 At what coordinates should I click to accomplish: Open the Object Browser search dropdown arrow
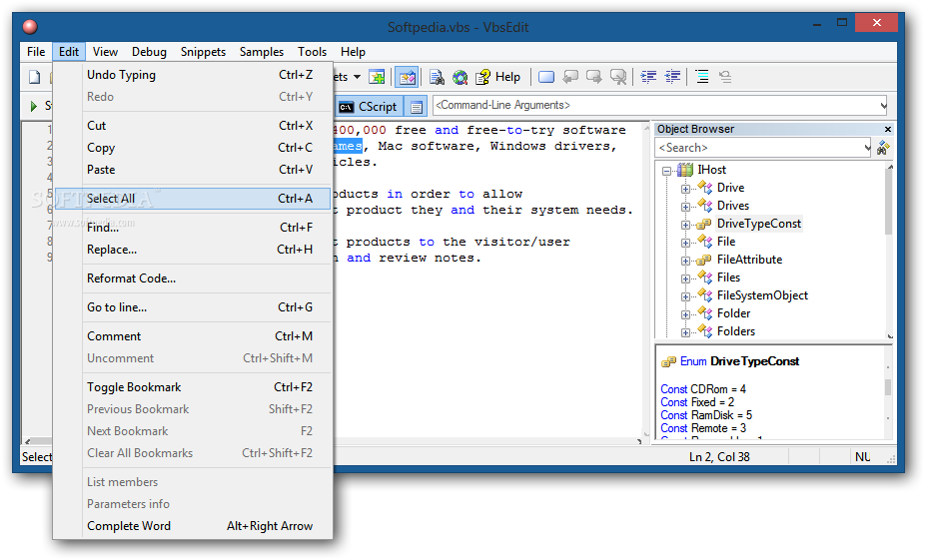click(867, 148)
